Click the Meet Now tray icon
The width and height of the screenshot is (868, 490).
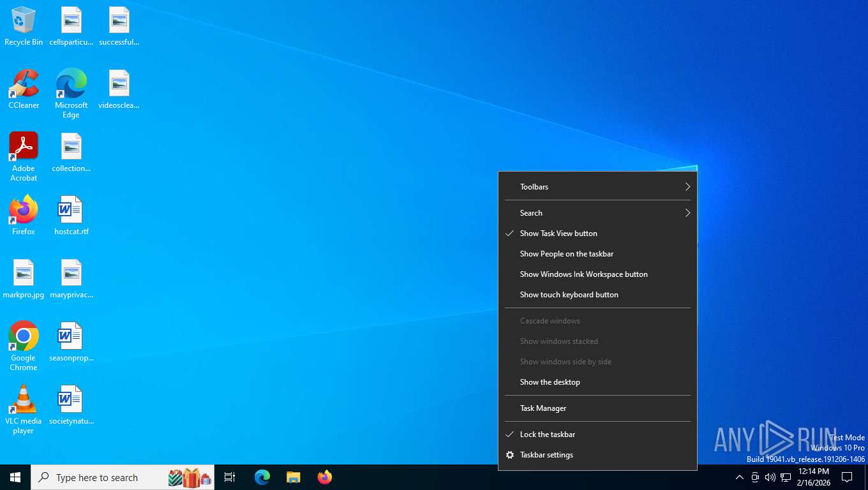755,477
